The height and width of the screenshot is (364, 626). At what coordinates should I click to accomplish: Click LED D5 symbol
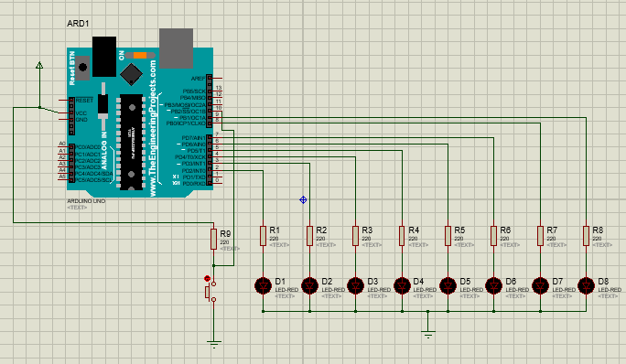tap(448, 285)
